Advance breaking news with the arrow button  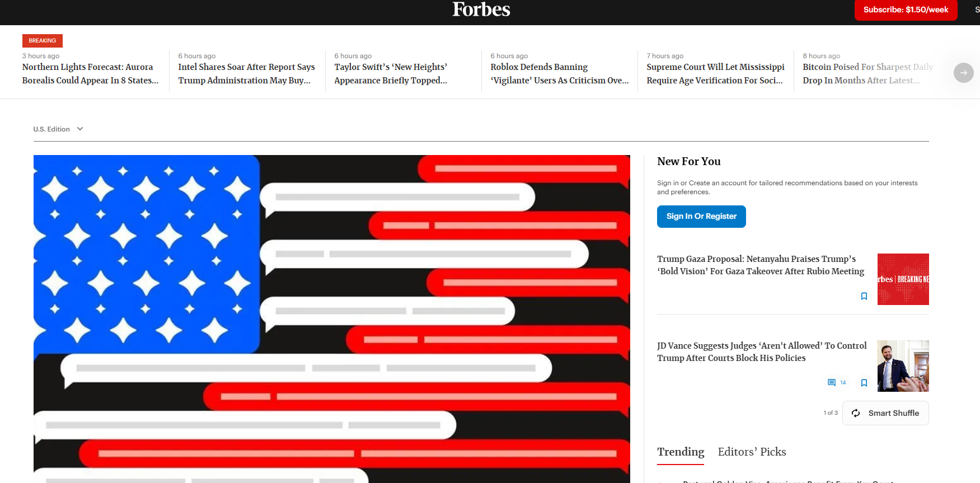pos(963,73)
